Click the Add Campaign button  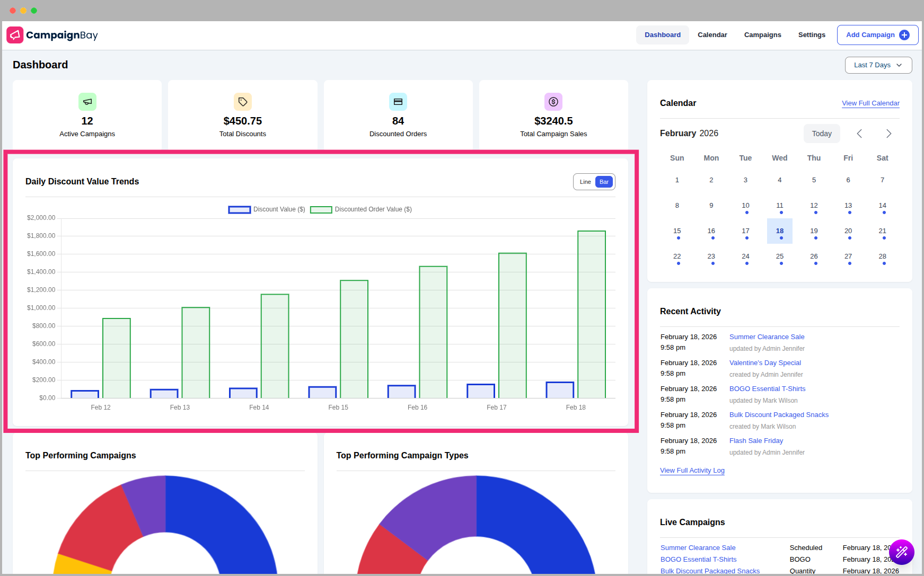tap(877, 35)
